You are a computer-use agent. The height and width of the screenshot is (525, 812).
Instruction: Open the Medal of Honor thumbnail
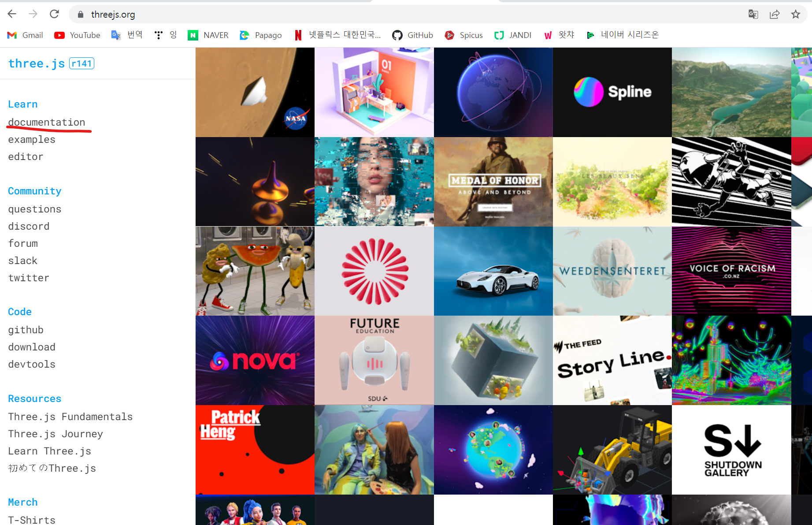[x=493, y=182]
